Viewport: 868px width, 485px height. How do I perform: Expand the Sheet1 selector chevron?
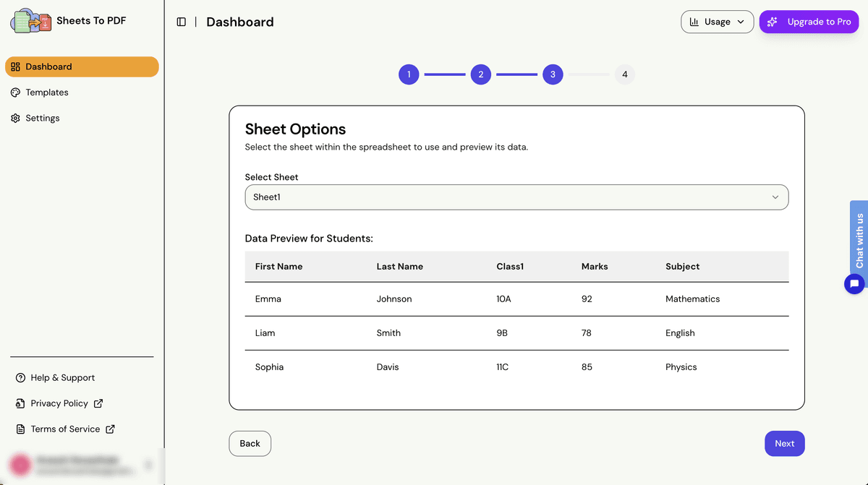(x=775, y=197)
